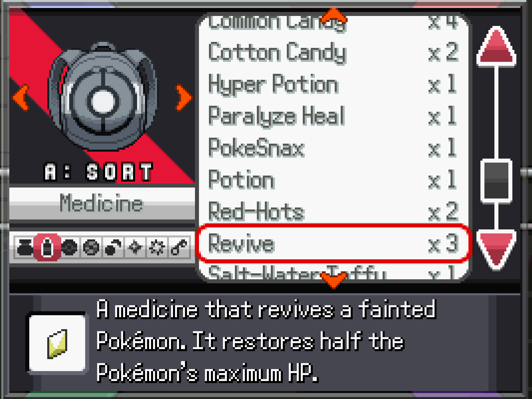532x399 pixels.
Task: Switch to next pocket with right arrow
Action: (x=184, y=98)
